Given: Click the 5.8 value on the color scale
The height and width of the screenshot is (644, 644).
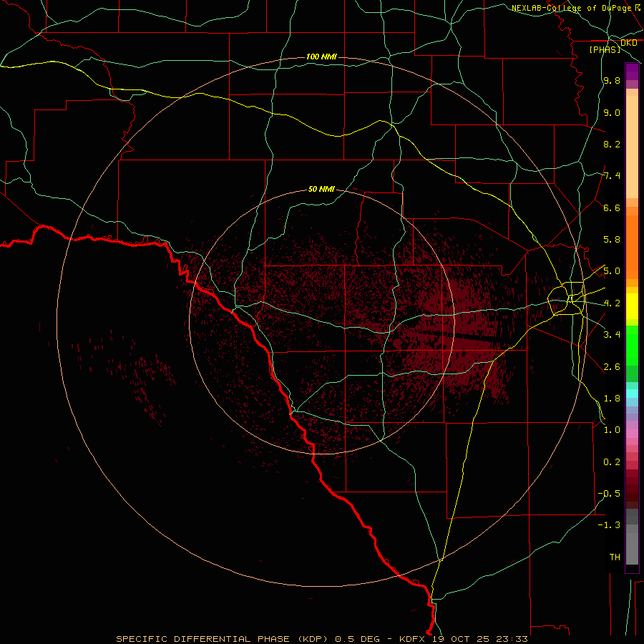Looking at the screenshot, I should tap(612, 240).
